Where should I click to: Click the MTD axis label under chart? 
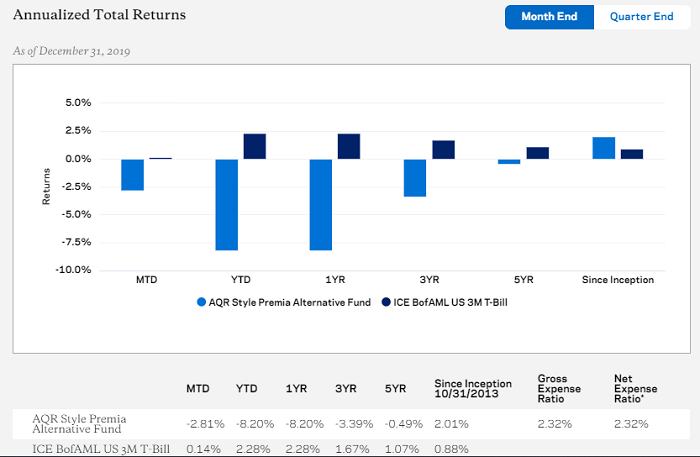[146, 280]
